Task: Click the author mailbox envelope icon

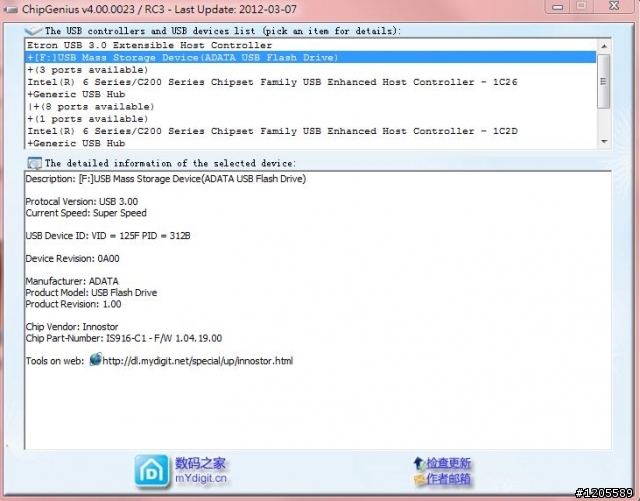Action: tap(420, 479)
